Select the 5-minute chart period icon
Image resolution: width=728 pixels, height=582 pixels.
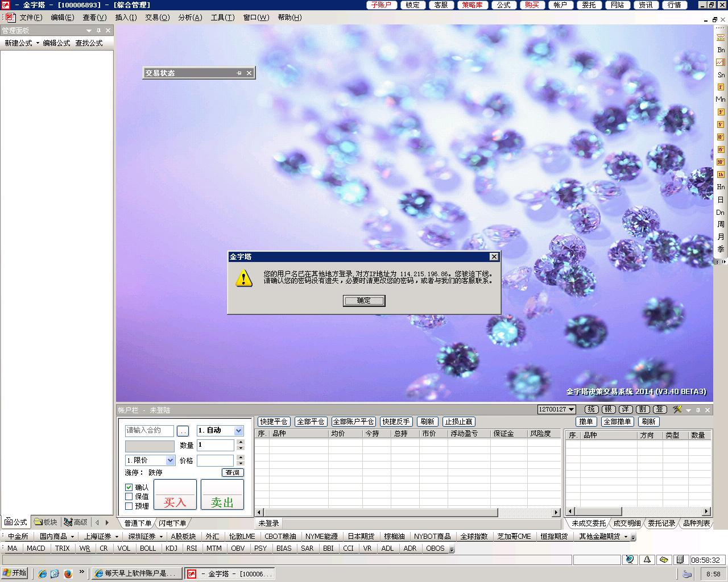point(721,124)
